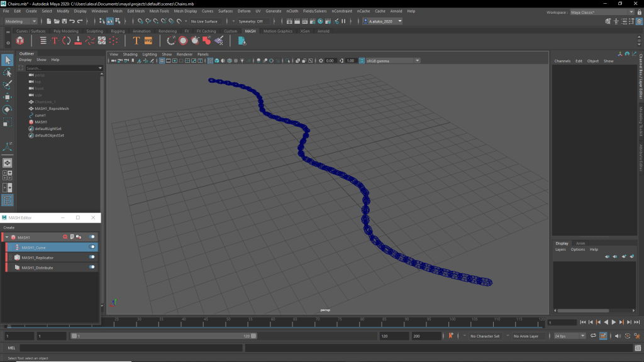Toggle the MASH1_Curve node enable switch
Screen dimensions: 644x362
[x=92, y=247]
